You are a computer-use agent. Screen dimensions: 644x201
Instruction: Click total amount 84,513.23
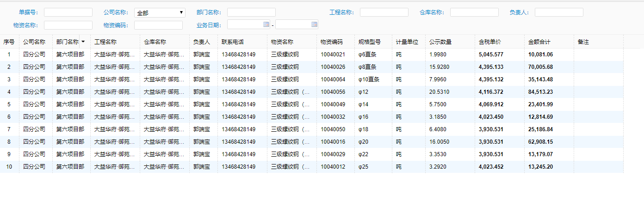click(541, 92)
